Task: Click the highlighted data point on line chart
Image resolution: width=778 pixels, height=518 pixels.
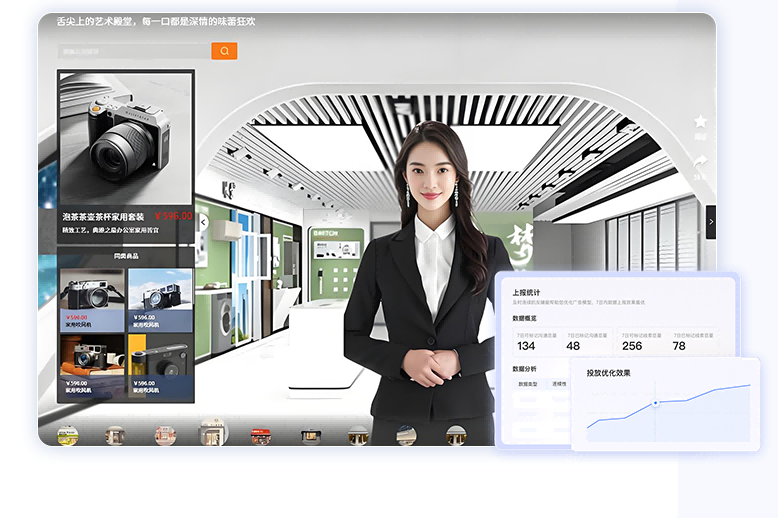Action: pyautogui.click(x=655, y=403)
